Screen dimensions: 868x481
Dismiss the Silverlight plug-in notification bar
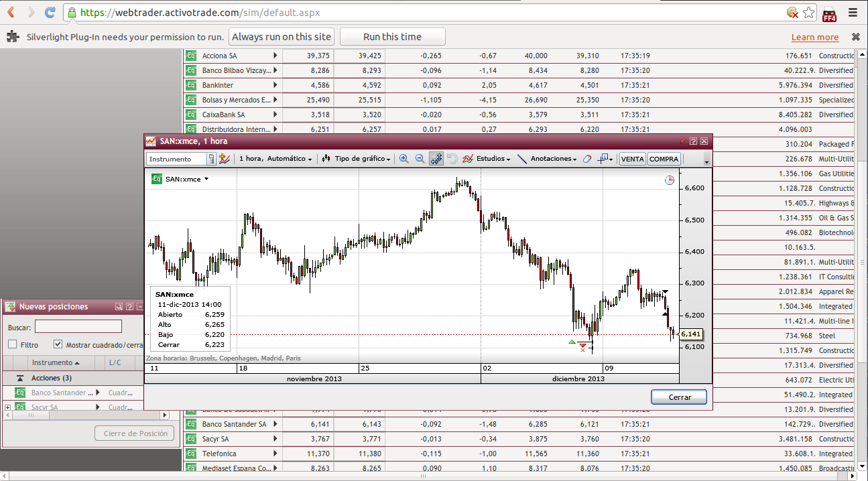pos(855,37)
